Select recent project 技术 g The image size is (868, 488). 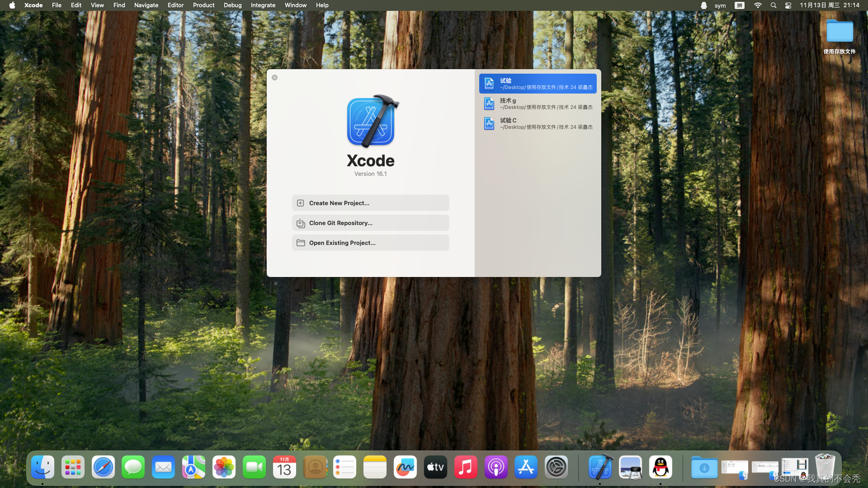(538, 103)
